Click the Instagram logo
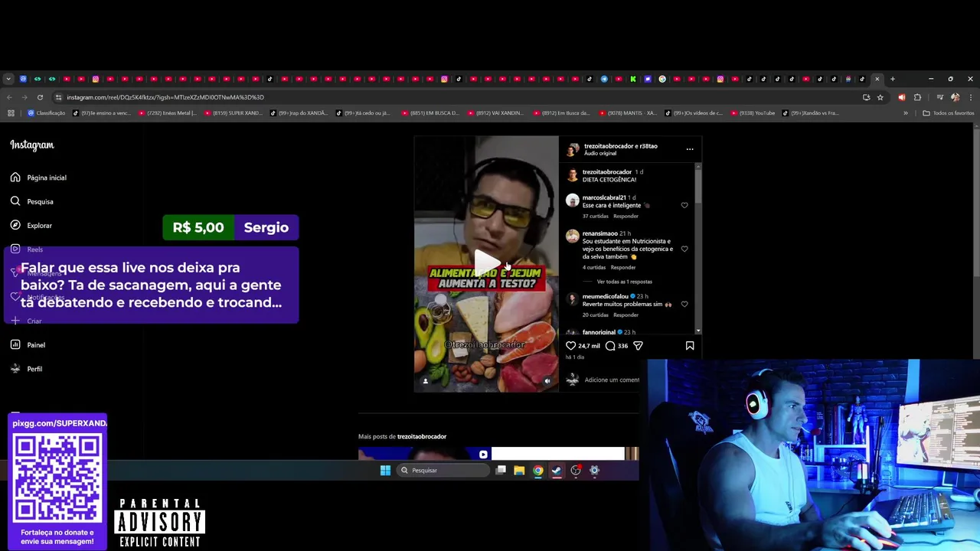Screen dimensions: 980x551 [32, 145]
